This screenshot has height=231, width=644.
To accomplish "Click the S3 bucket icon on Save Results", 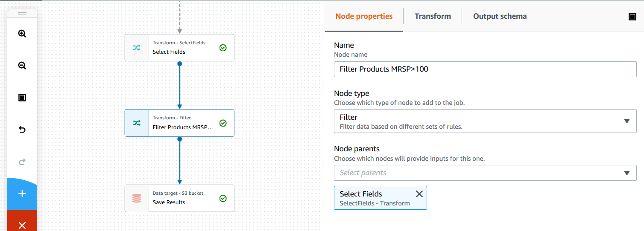I will point(137,198).
